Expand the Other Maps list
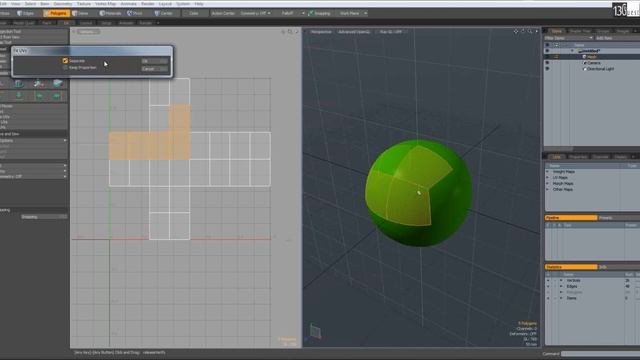 pyautogui.click(x=548, y=189)
